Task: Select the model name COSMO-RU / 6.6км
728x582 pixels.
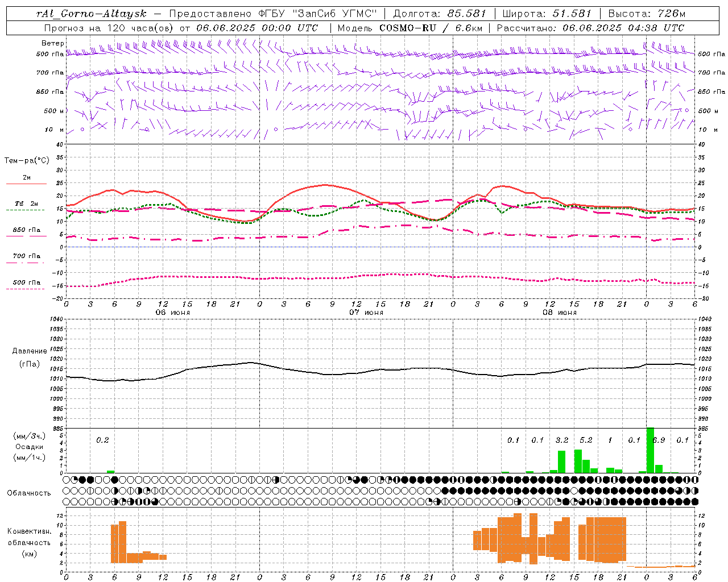Action: coord(431,28)
